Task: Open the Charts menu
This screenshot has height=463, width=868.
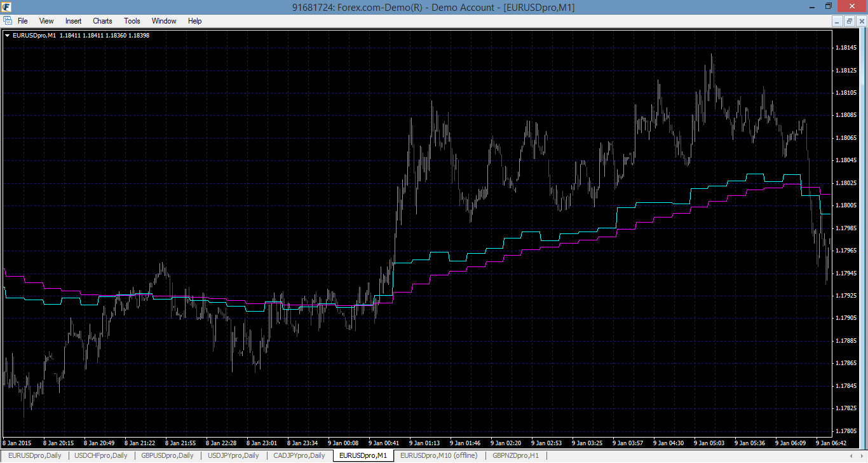Action: 102,21
